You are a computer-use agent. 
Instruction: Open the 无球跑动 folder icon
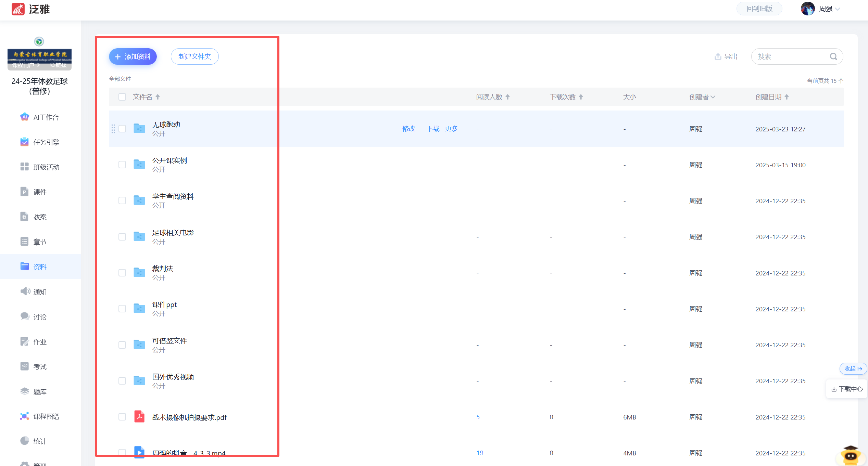coord(139,129)
